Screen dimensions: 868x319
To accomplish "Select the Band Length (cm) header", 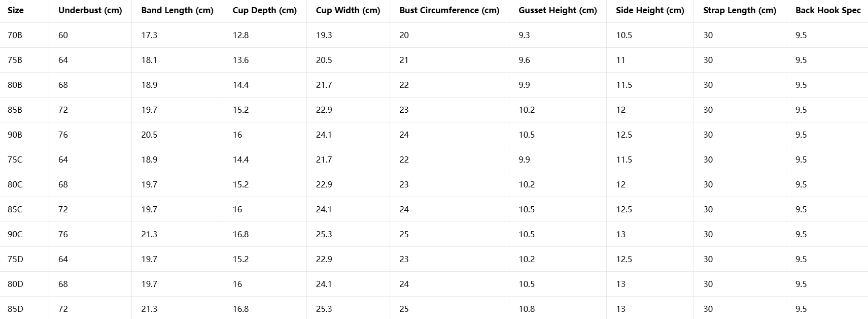I will 177,10.
